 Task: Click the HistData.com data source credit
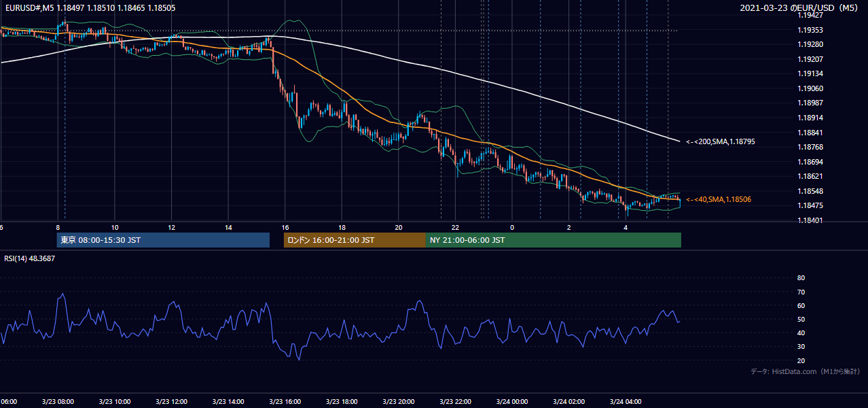pyautogui.click(x=806, y=371)
